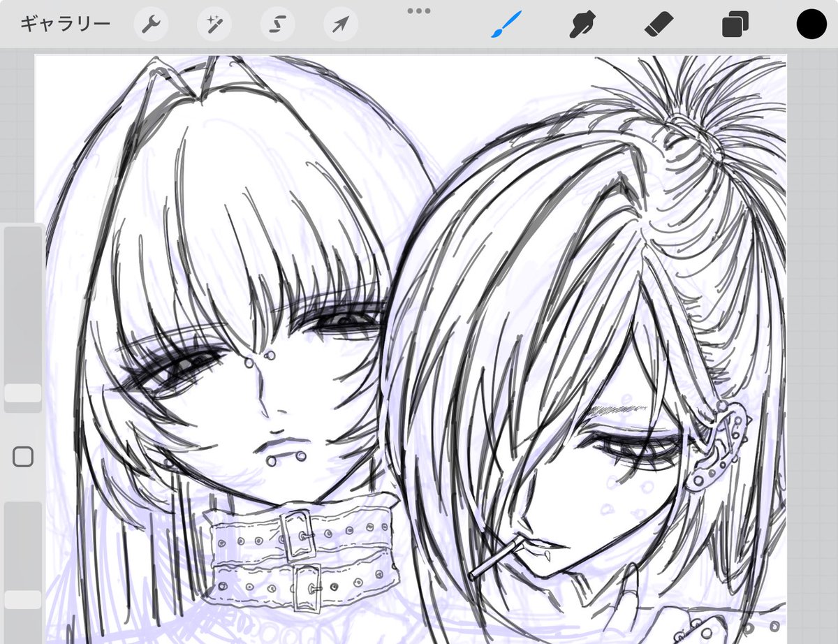This screenshot has width=838, height=644.
Task: Activate the Transform arrow tool
Action: (x=341, y=25)
